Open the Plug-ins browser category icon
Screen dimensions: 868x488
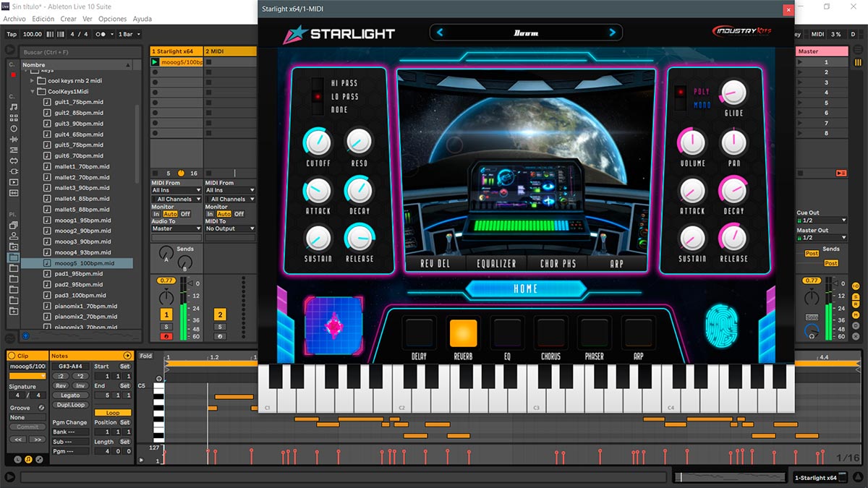click(13, 171)
